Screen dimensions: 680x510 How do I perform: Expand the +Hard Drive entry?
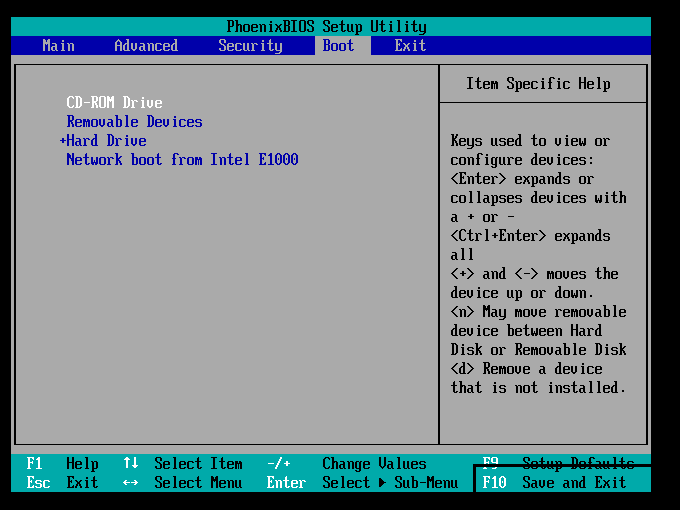(103, 141)
